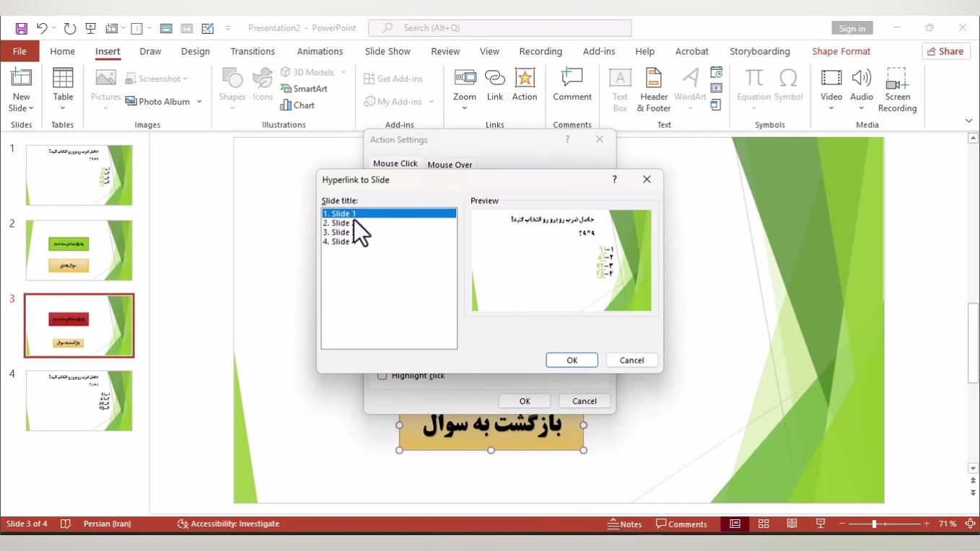The image size is (980, 551).
Task: Expand the Video dropdown arrow
Action: [831, 109]
